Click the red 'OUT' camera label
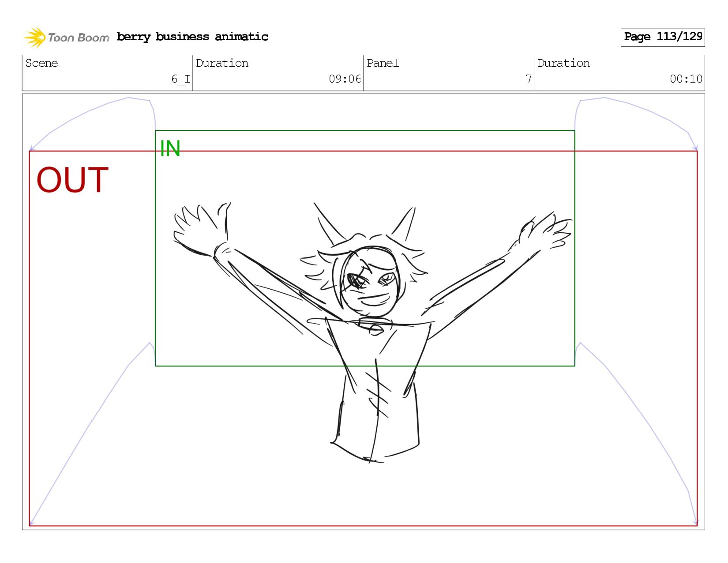This screenshot has width=728, height=563. pyautogui.click(x=72, y=180)
